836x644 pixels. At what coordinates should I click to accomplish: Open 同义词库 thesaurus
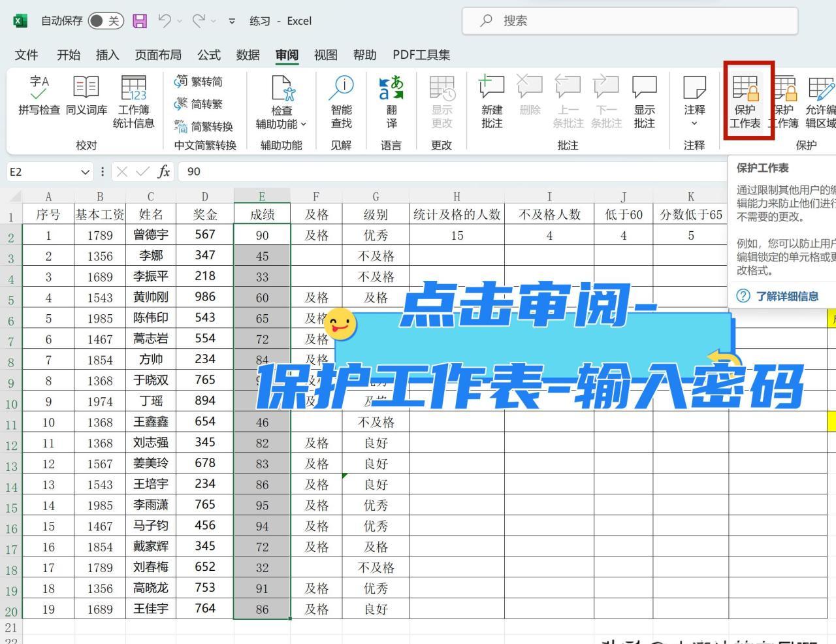86,96
